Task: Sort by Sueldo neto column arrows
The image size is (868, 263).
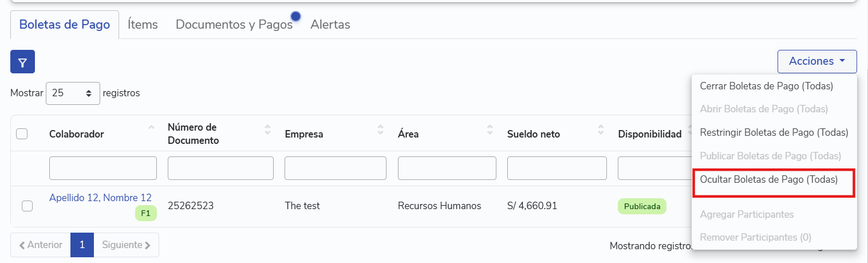Action: pos(600,130)
